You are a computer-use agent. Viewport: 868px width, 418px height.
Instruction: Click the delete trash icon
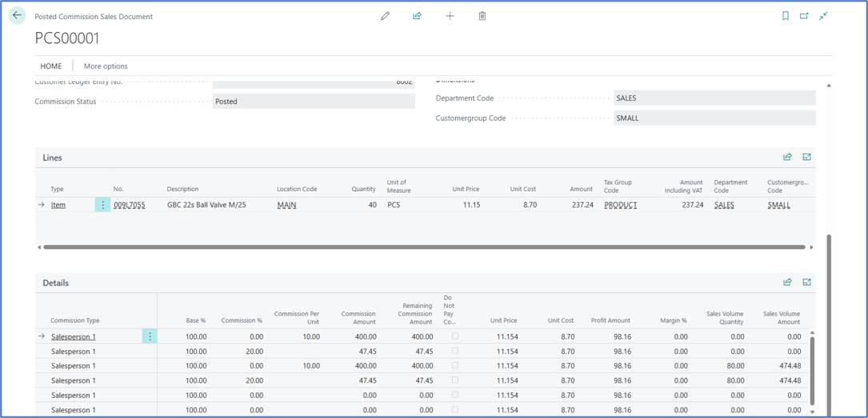click(482, 16)
